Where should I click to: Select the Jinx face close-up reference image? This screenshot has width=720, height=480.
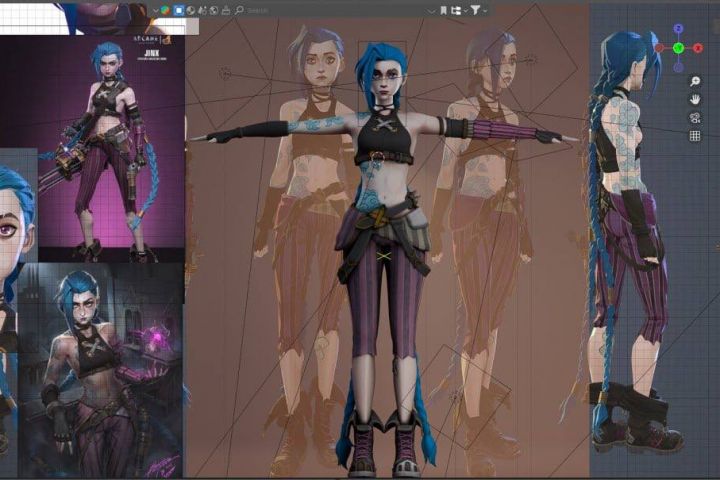tap(17, 250)
